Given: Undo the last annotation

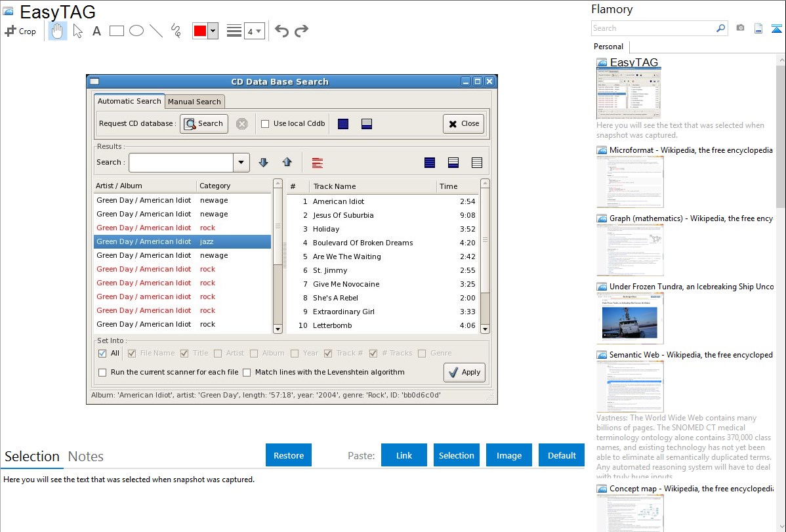Looking at the screenshot, I should (281, 31).
